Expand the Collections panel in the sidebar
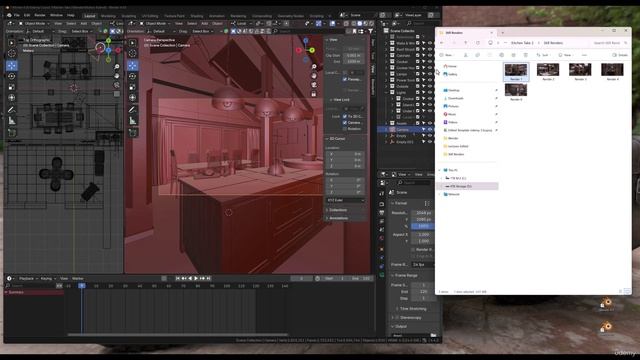 pos(327,210)
